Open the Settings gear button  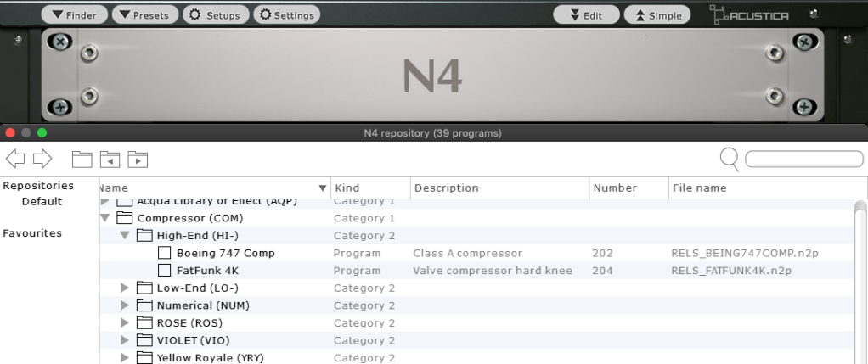pyautogui.click(x=287, y=15)
